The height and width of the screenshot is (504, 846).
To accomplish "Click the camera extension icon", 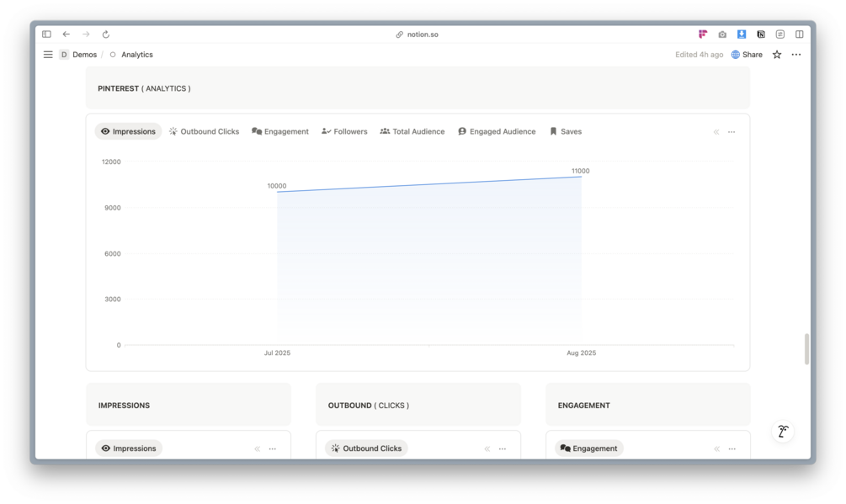I will click(x=722, y=34).
